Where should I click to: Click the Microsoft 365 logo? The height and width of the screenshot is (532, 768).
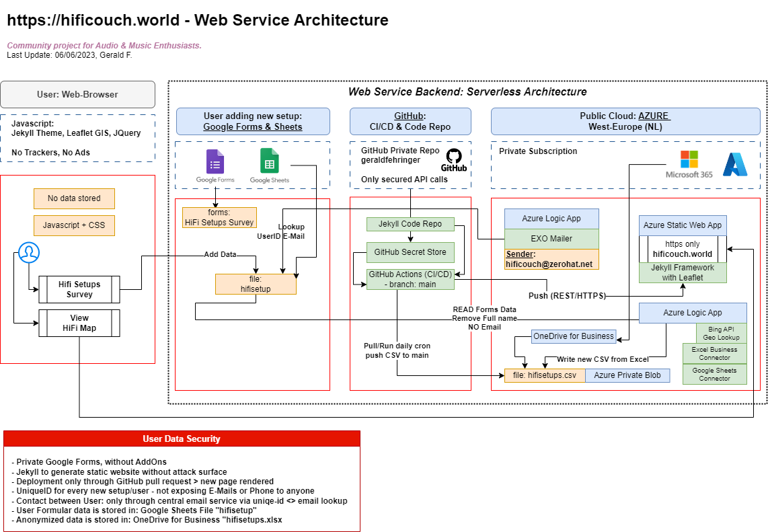pos(689,159)
